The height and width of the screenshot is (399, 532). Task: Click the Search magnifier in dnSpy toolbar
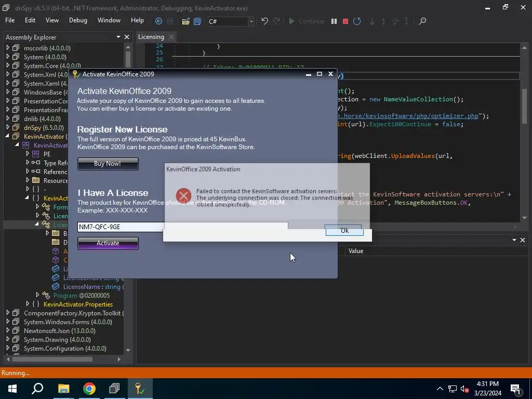click(422, 21)
